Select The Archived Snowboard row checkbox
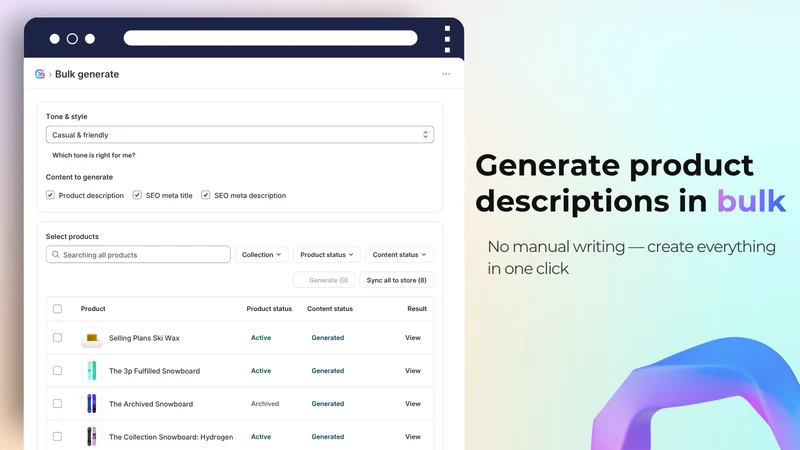This screenshot has width=800, height=450. (x=57, y=404)
